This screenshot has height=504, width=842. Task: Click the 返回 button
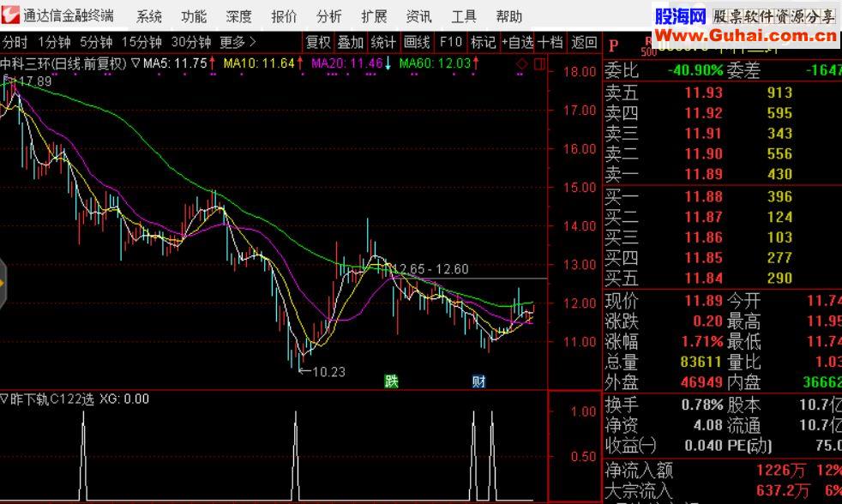(x=584, y=42)
